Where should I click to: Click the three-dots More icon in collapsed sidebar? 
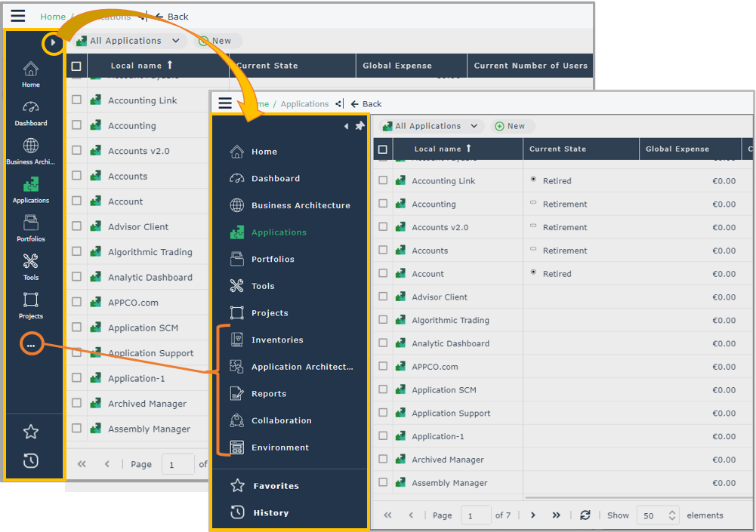(30, 344)
